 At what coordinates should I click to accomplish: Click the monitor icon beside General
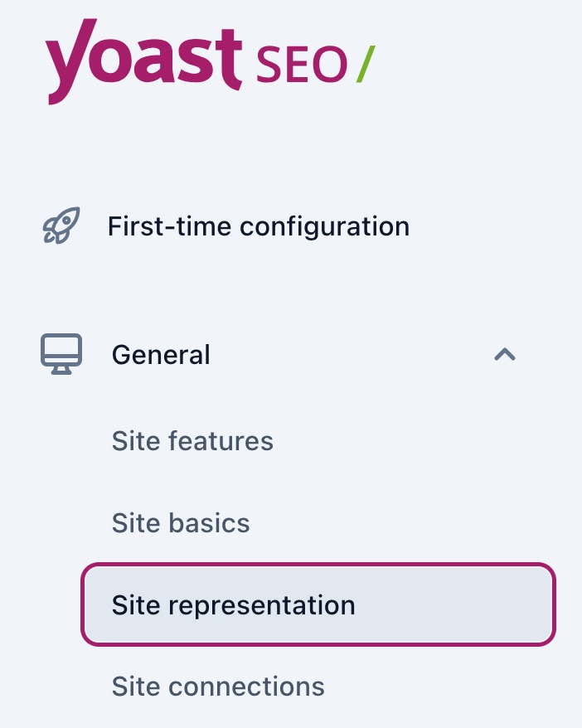coord(61,355)
